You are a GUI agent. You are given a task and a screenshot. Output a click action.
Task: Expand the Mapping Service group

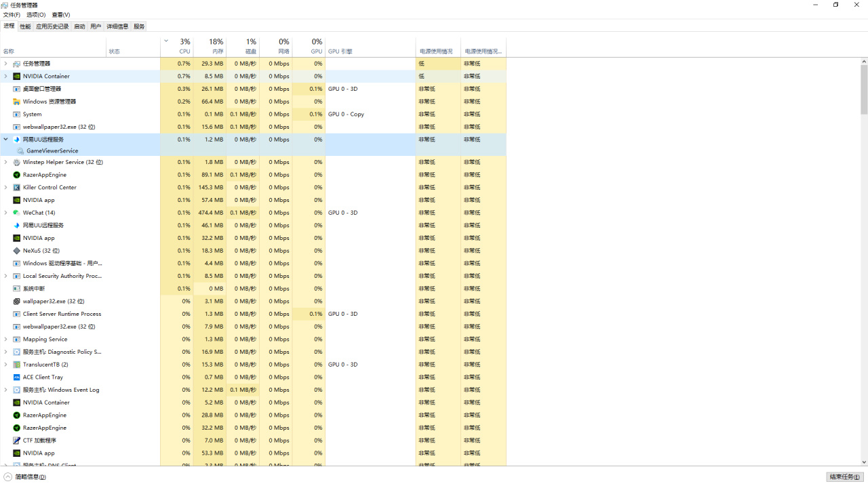[5, 339]
